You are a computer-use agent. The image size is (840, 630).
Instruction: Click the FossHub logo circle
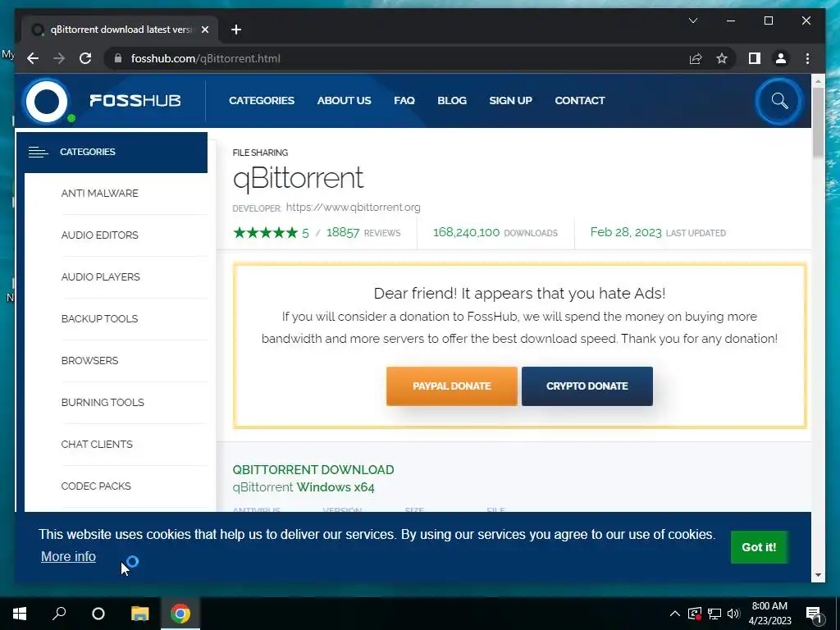click(47, 101)
